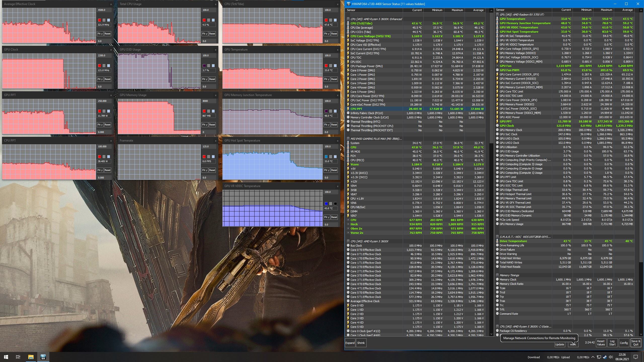The height and width of the screenshot is (362, 644).
Task: Click Fit y in Framerate graph
Action: click(x=205, y=170)
